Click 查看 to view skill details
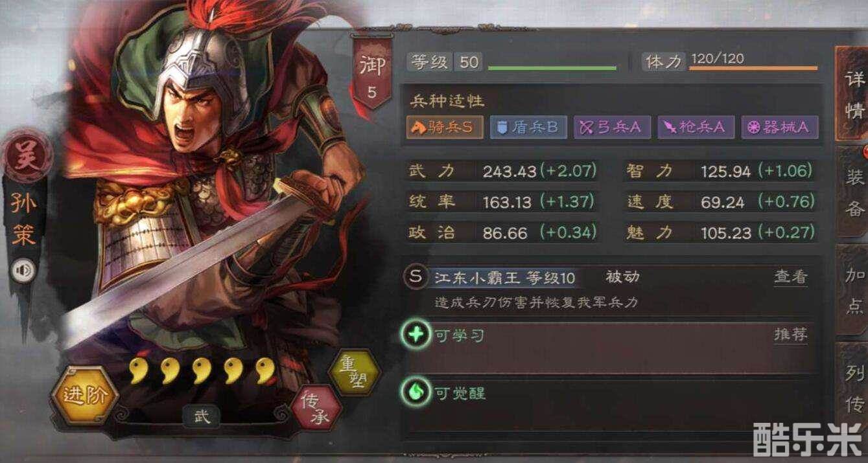This screenshot has width=868, height=463. (x=791, y=277)
